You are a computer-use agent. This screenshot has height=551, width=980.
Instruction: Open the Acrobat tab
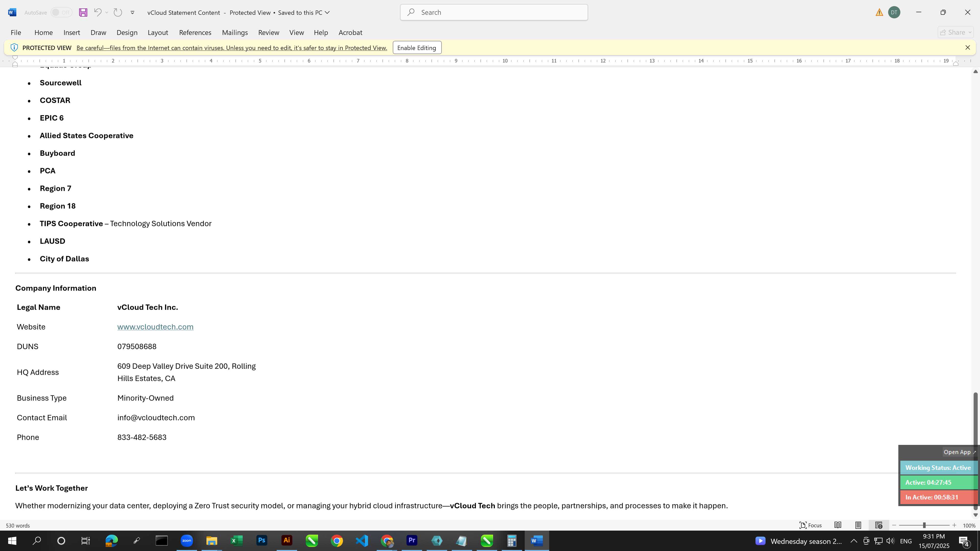pos(350,33)
